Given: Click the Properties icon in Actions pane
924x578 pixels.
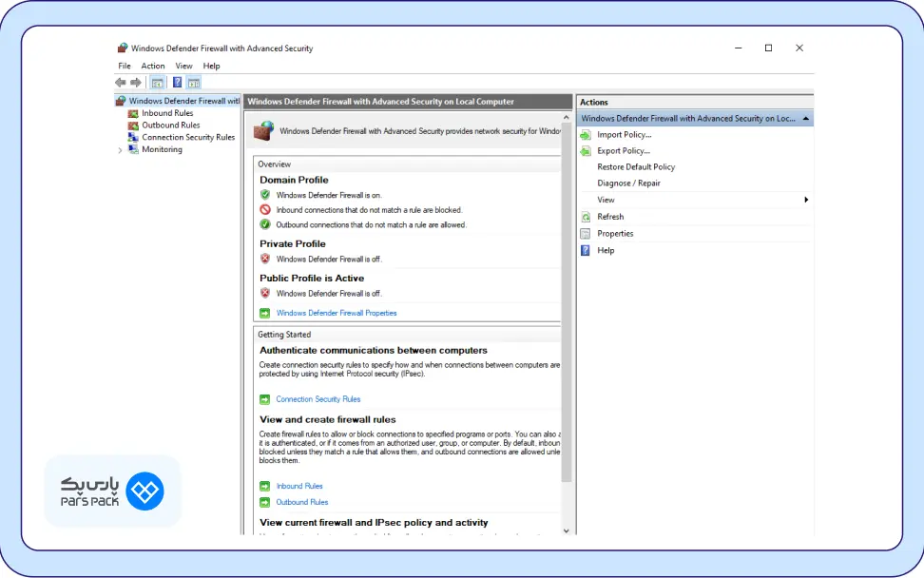Looking at the screenshot, I should (x=586, y=234).
